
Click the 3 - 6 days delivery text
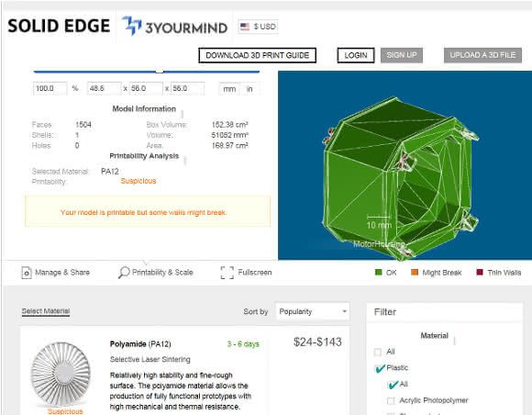(x=243, y=344)
